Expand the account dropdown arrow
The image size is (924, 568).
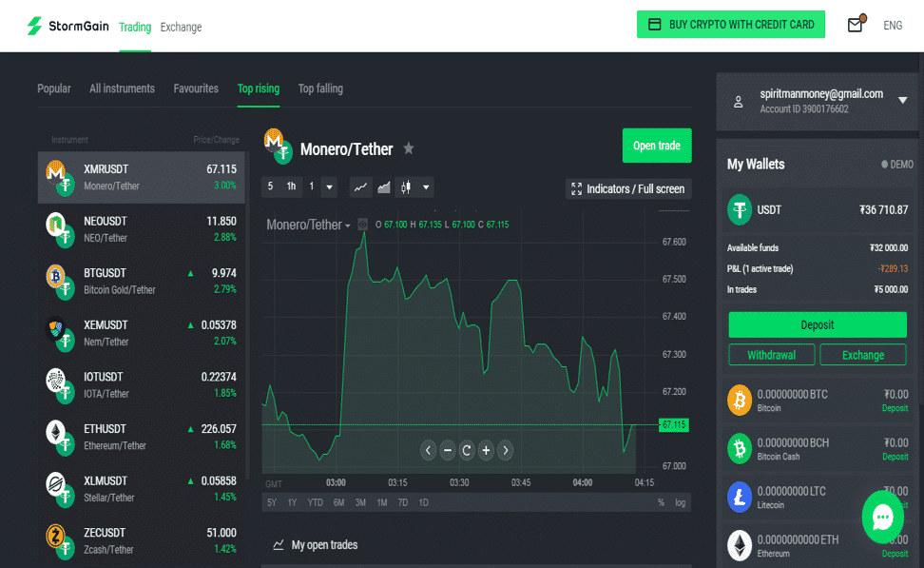click(x=902, y=100)
